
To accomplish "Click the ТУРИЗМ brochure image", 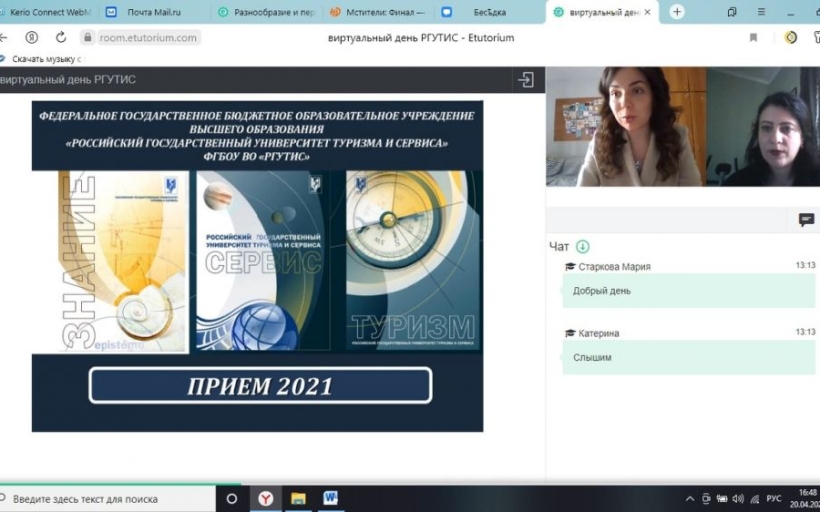I will [414, 260].
